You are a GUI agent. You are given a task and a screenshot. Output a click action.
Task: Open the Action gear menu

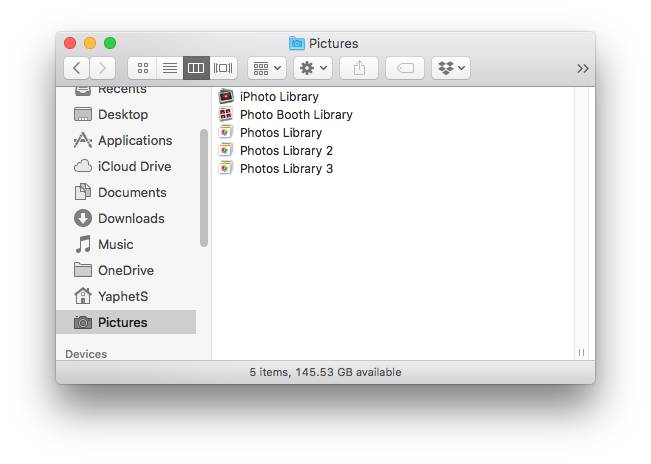click(x=312, y=68)
